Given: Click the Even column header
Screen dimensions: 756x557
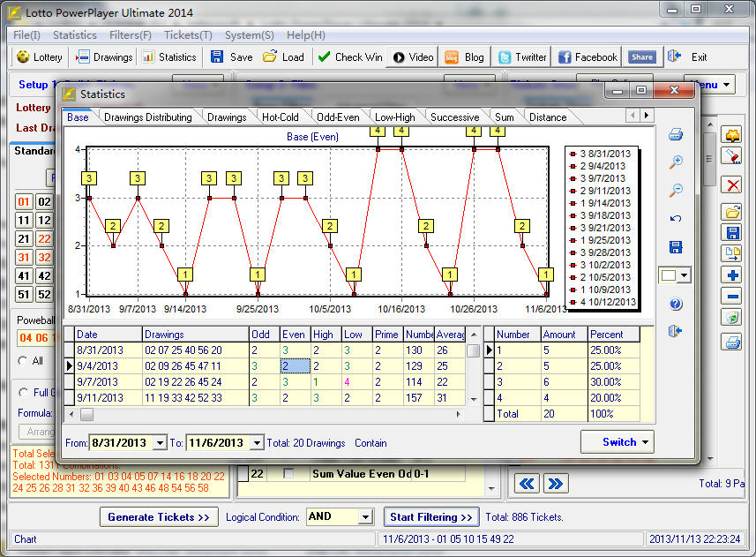Looking at the screenshot, I should click(x=294, y=335).
